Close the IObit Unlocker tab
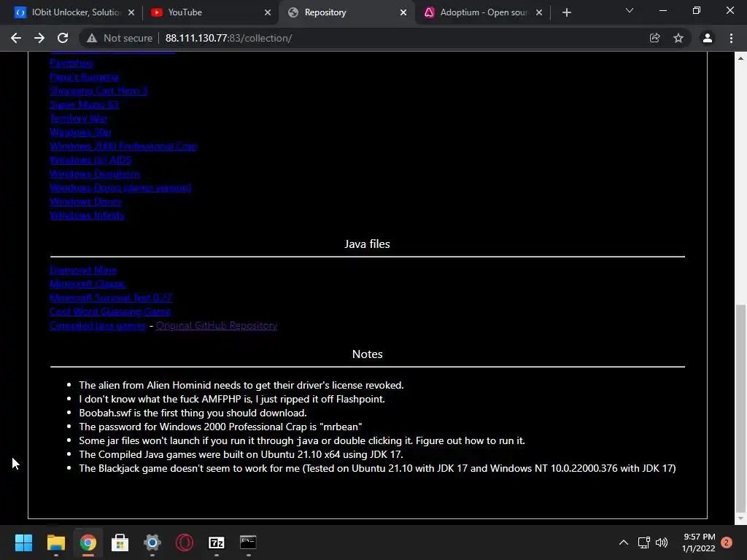747x560 pixels. coord(131,12)
